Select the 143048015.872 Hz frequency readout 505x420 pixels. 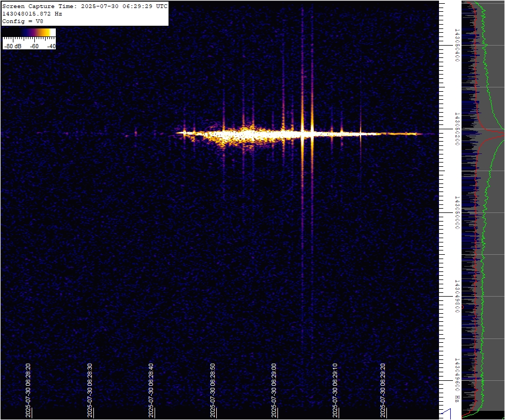click(32, 14)
